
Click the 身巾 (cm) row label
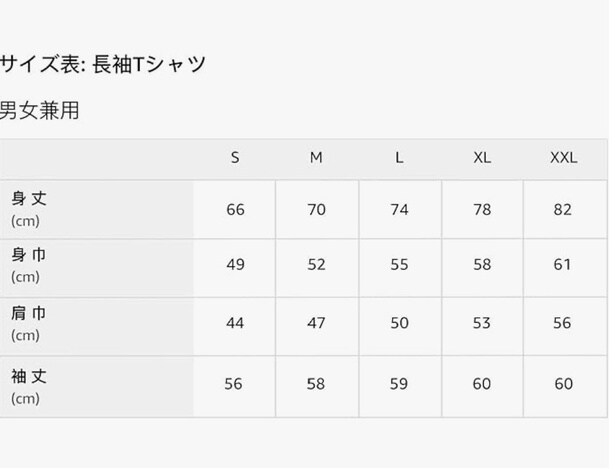coord(28,265)
